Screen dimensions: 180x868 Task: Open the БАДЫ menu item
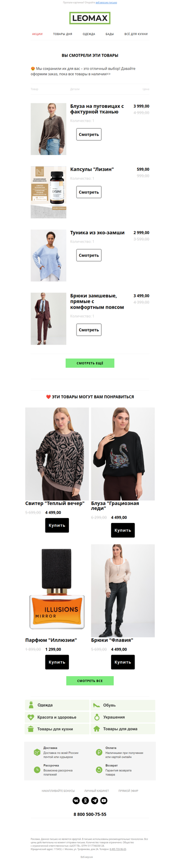pos(110,34)
